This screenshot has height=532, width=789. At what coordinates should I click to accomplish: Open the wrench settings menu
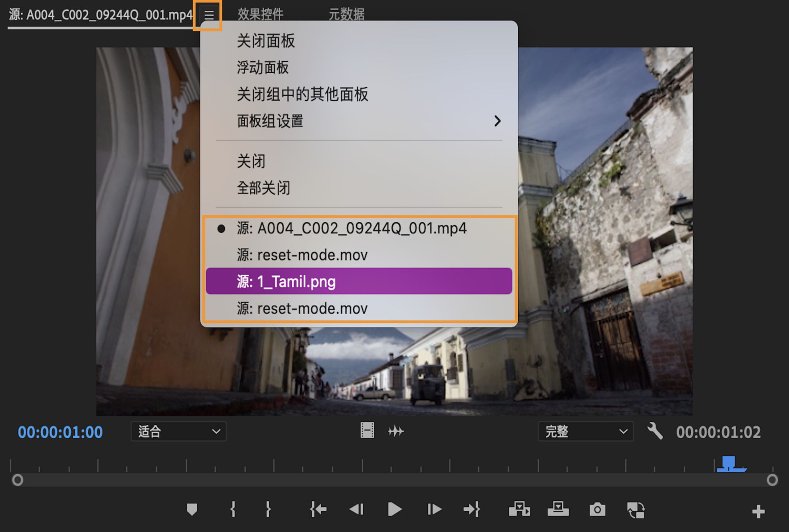pos(655,432)
